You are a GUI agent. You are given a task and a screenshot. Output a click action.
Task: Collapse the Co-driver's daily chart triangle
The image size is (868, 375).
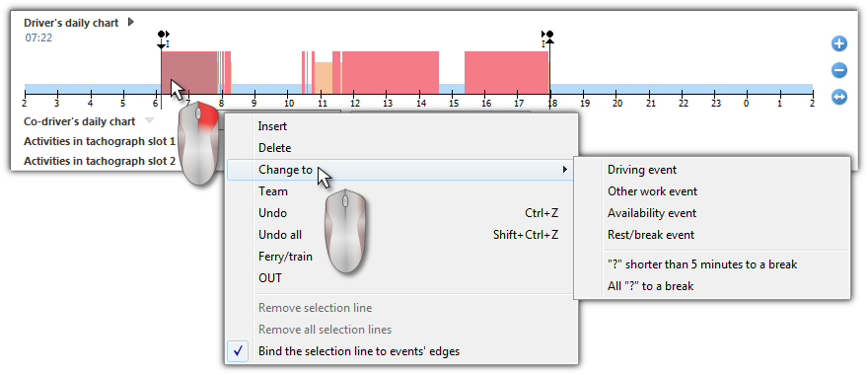click(x=148, y=120)
